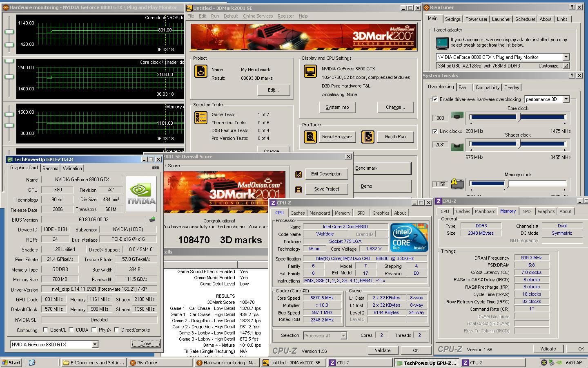Click the Start button

[11, 362]
